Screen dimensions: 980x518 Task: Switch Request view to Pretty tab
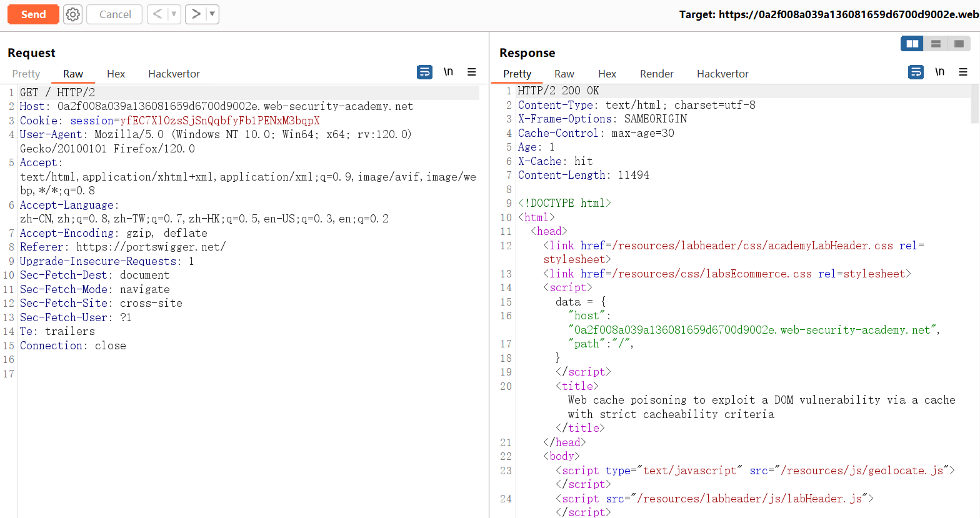[26, 74]
